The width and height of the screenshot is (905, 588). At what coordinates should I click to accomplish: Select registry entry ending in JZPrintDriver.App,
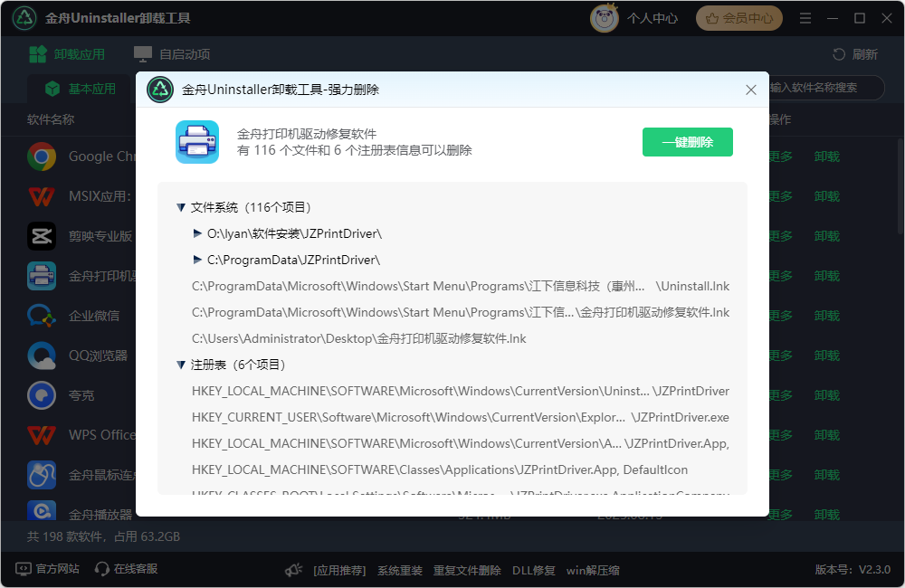(x=461, y=443)
